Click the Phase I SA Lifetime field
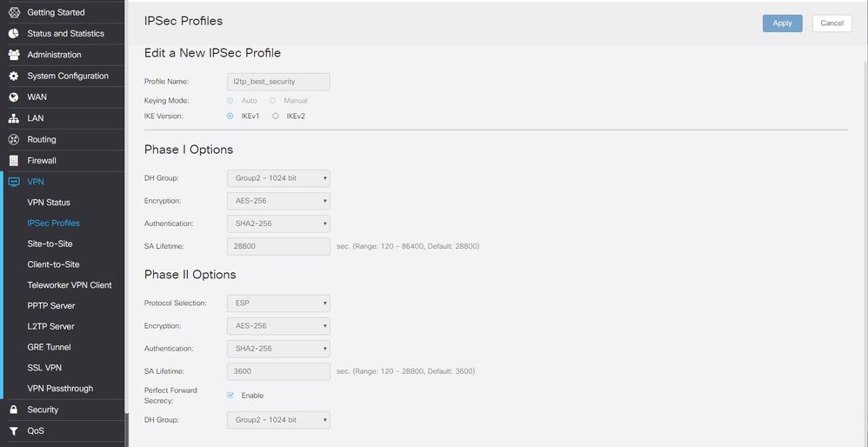Viewport: 868px width, 447px height. pos(277,246)
